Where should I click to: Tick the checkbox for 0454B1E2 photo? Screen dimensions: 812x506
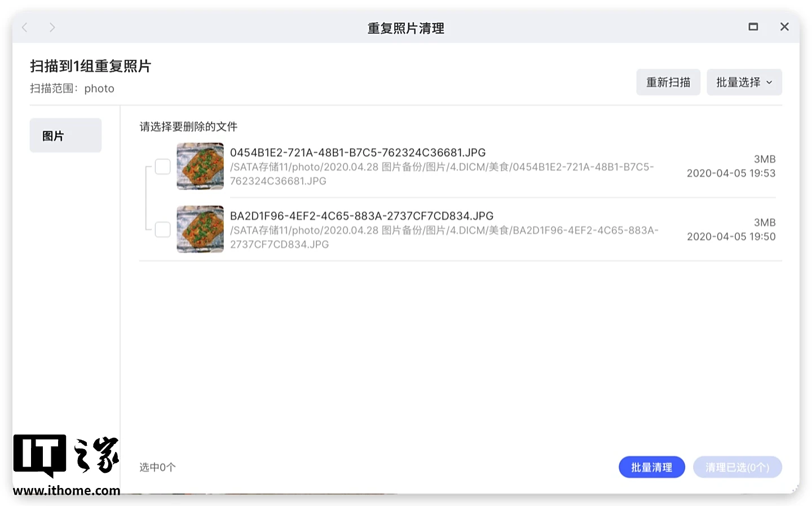pyautogui.click(x=163, y=167)
